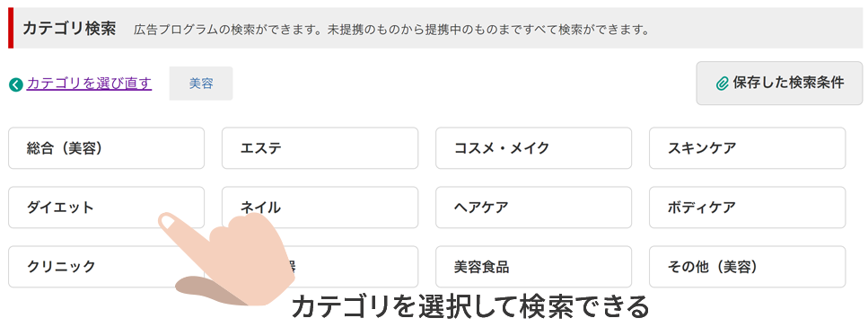Choose the 美容食品 category
This screenshot has width=868, height=336.
534,267
